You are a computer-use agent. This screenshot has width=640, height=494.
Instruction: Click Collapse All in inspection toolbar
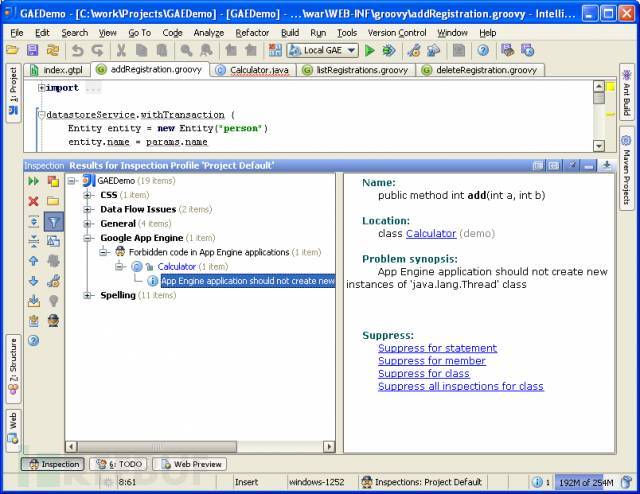tap(33, 241)
